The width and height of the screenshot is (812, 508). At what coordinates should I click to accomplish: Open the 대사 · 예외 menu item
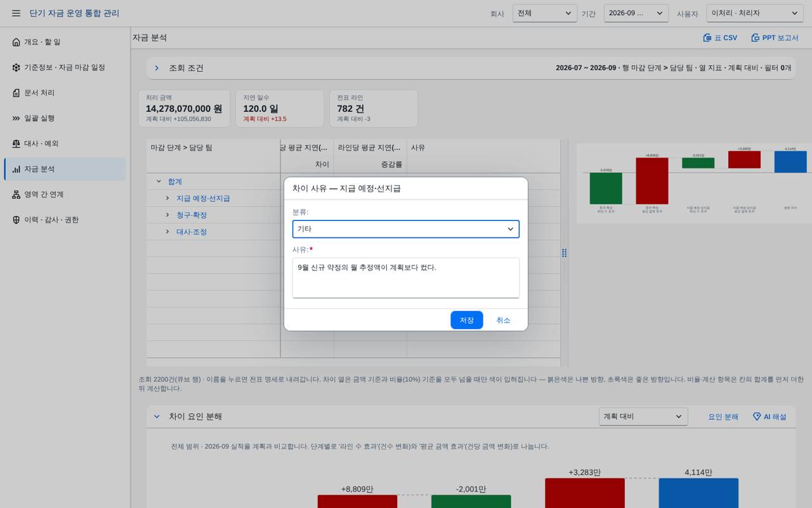pos(65,144)
